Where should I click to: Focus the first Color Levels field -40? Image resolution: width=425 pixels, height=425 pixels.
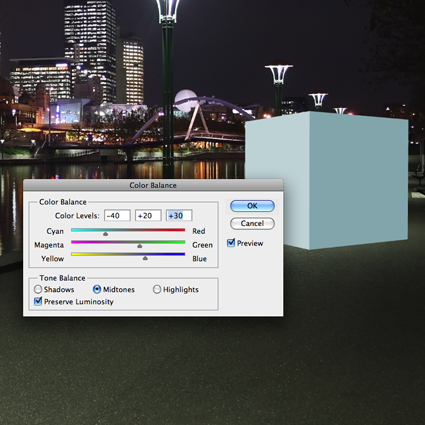pos(117,216)
